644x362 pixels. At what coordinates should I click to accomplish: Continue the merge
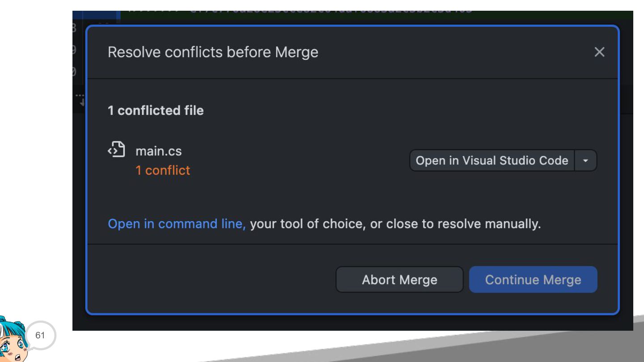tap(533, 280)
